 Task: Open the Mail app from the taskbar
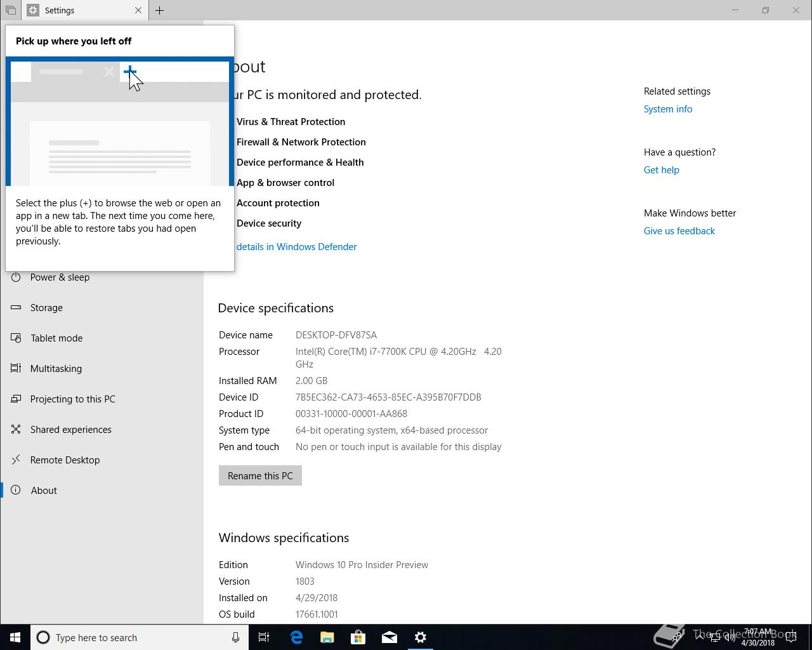[x=390, y=637]
